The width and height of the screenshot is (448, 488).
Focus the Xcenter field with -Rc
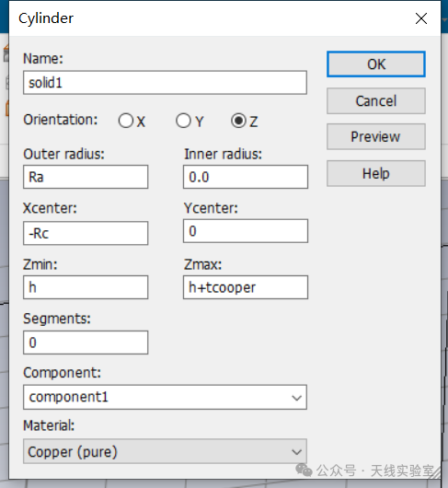(86, 233)
